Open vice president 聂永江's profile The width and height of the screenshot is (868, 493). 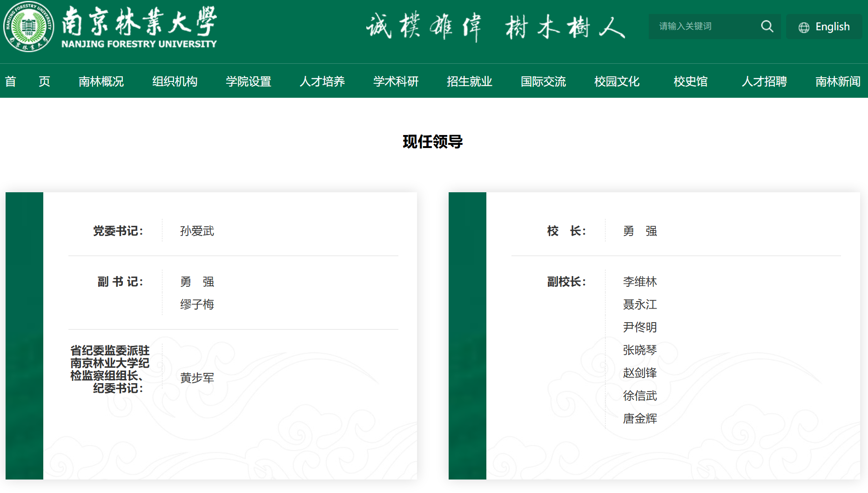point(640,304)
